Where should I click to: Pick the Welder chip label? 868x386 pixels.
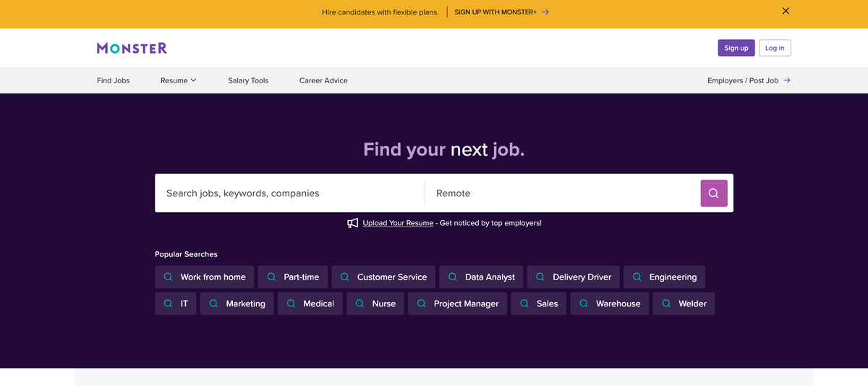click(692, 303)
